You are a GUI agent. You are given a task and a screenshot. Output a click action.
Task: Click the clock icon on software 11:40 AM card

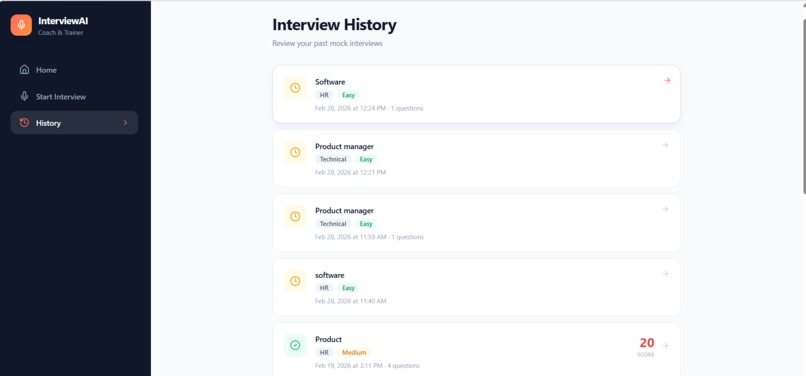(295, 281)
